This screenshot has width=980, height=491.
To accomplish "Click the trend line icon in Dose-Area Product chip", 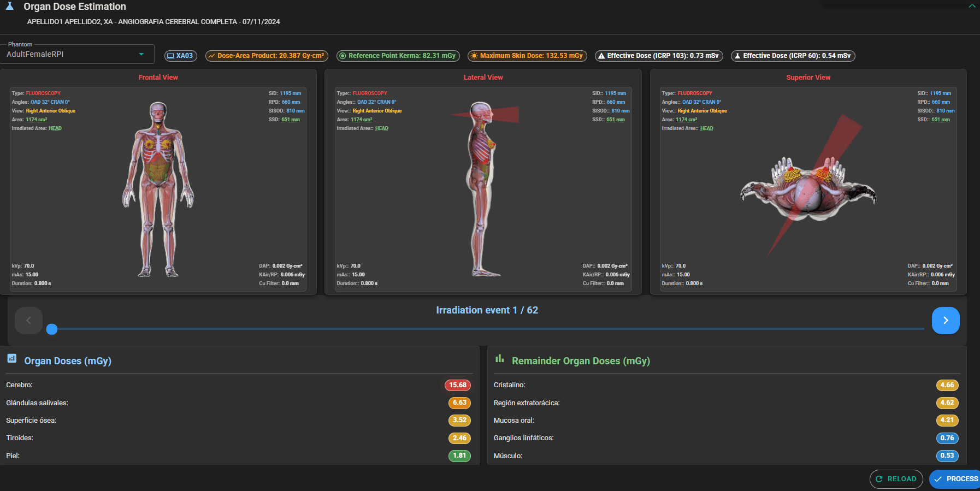I will (x=211, y=56).
